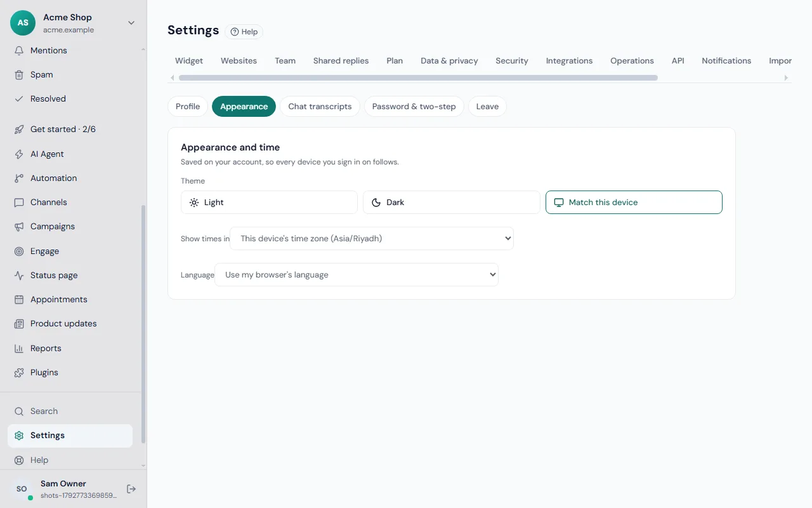Click the Help button next to Settings
Image resolution: width=812 pixels, height=508 pixels.
click(x=244, y=32)
